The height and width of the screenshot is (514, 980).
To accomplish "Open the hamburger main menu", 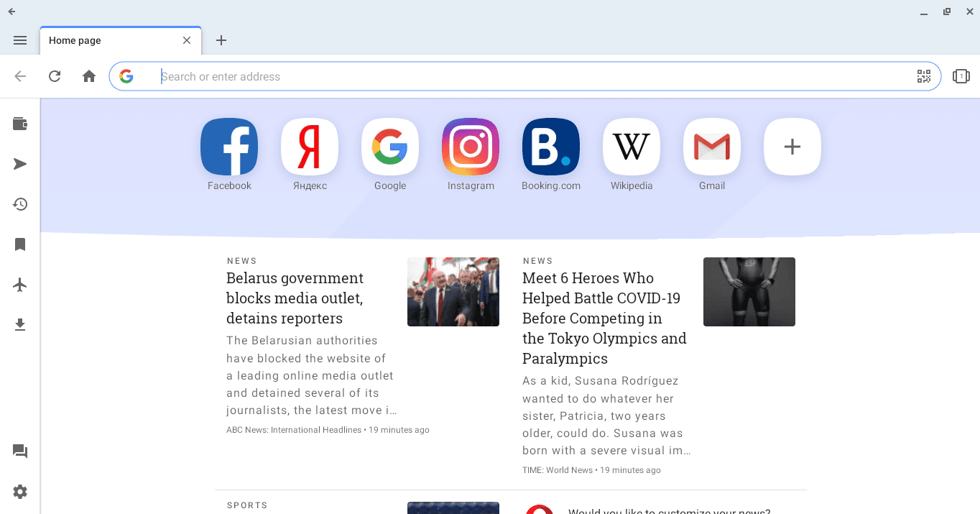I will [x=20, y=40].
